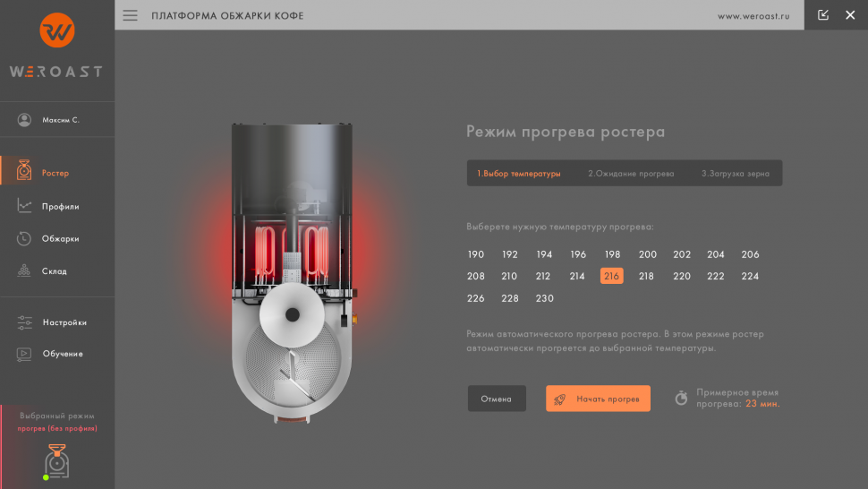Choose 222 as warm-up temperature

[x=715, y=276]
